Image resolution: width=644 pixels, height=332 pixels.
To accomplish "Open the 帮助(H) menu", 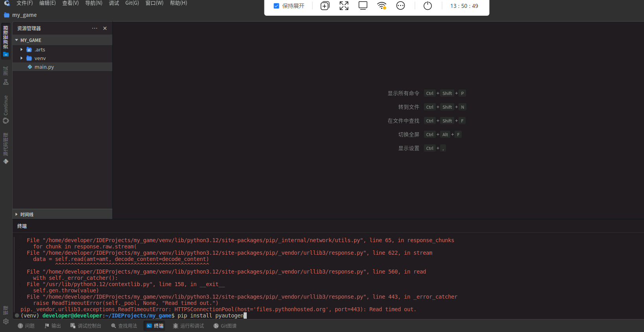I will 178,3.
